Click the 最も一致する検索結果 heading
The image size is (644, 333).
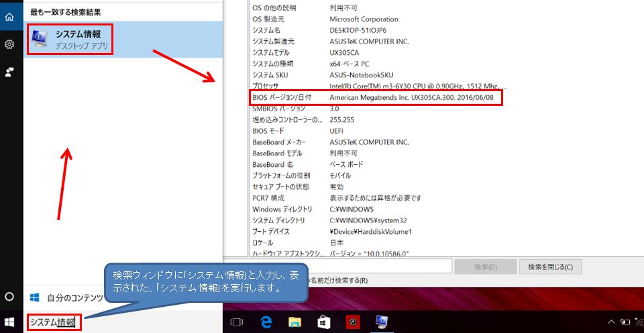[66, 12]
